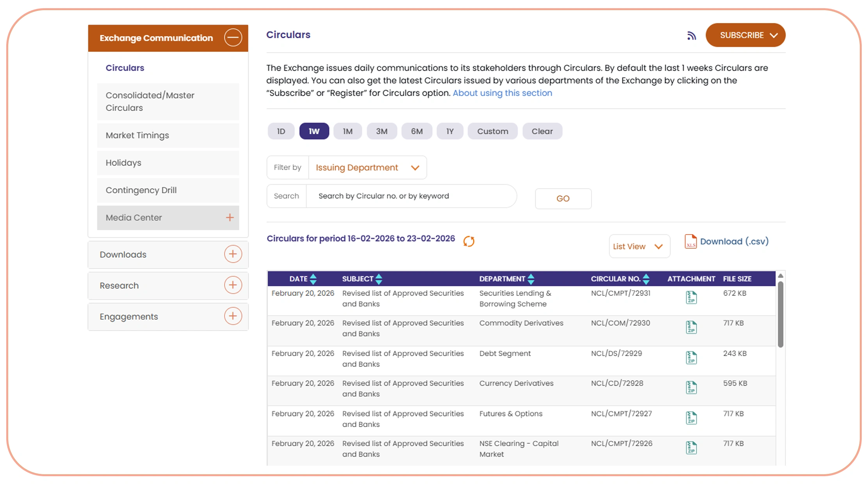Download the ZIP attachment for NCL/CMPT/72931
868x484 pixels.
coord(691,297)
